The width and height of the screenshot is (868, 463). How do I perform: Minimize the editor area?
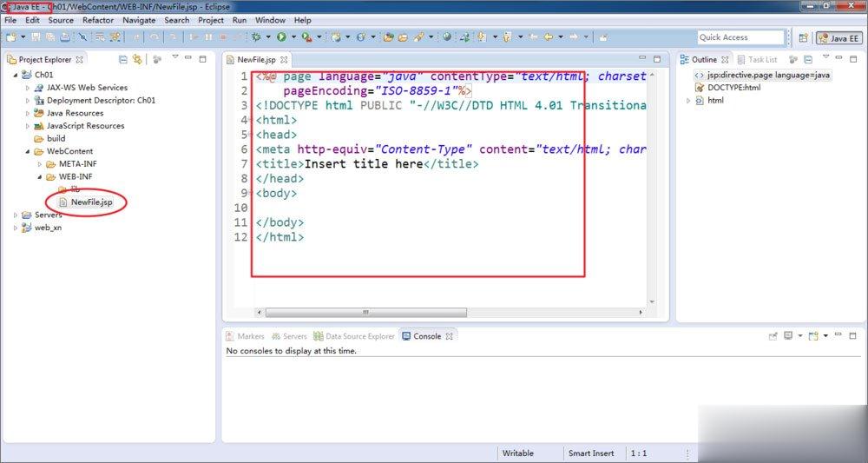coord(642,58)
